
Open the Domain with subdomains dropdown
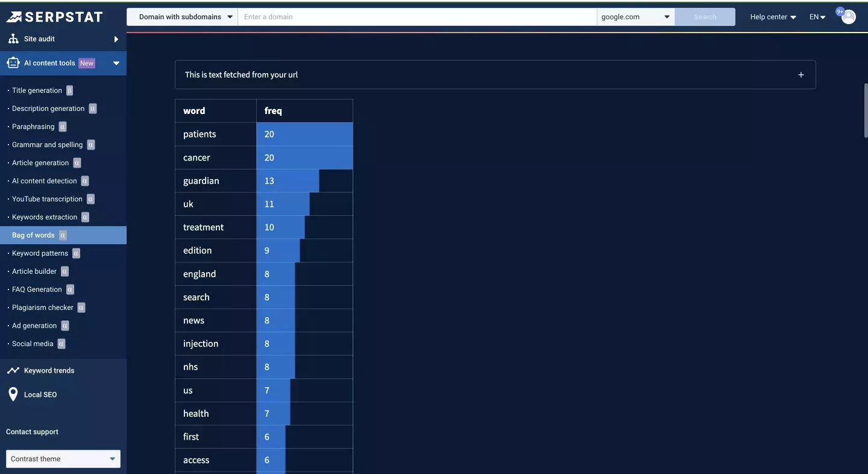[x=182, y=17]
